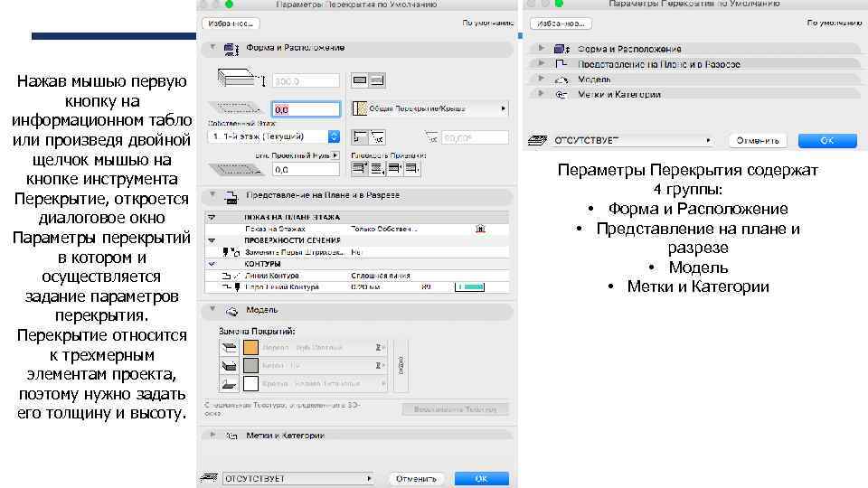
Task: Collapse the Форма и Расположение panel in the left dialog
Action: point(212,48)
